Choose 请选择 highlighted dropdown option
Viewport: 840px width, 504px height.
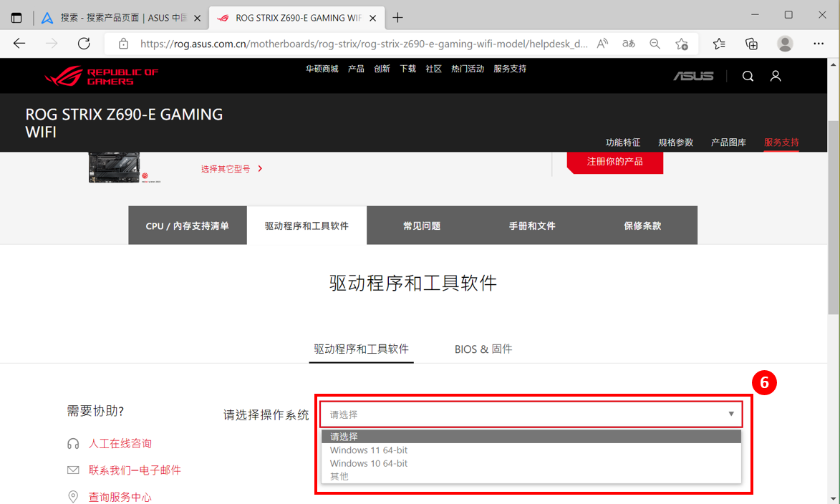point(531,437)
